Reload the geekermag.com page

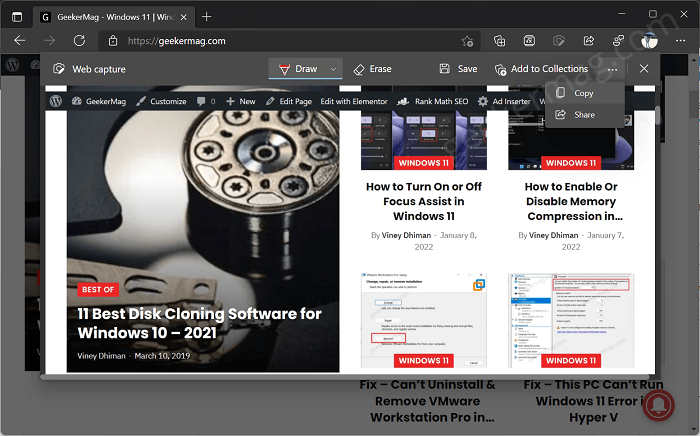pyautogui.click(x=79, y=41)
